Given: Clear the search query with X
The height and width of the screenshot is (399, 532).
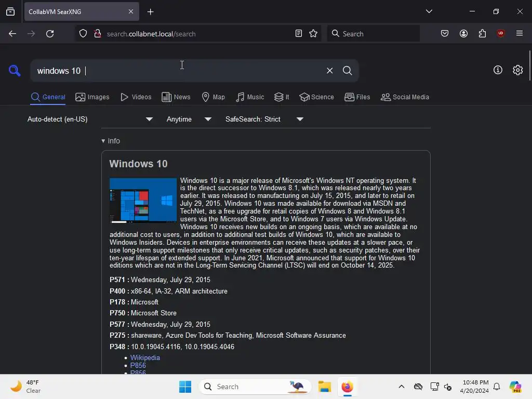Looking at the screenshot, I should click(x=329, y=71).
